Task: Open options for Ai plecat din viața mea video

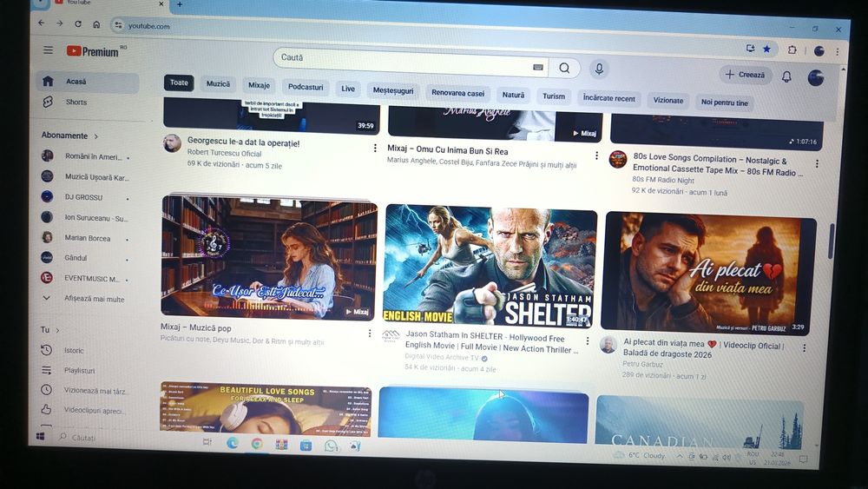Action: click(804, 347)
